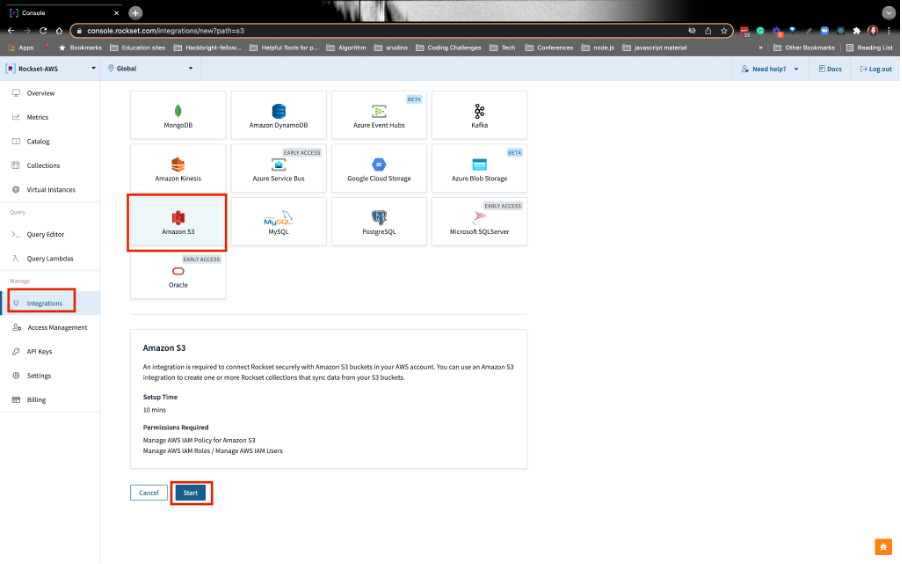Select the MongoDB integration card
Image resolution: width=902 pixels, height=564 pixels.
[x=178, y=115]
